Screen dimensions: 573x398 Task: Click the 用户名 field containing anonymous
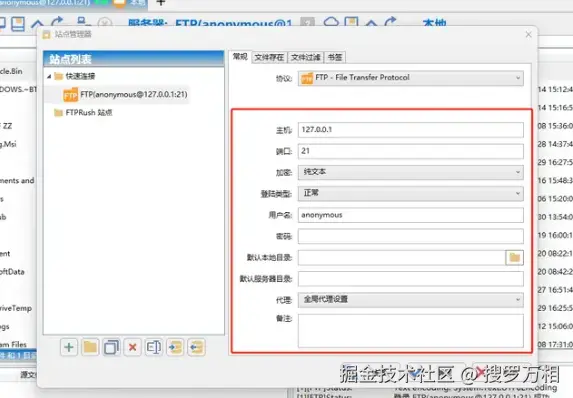[410, 215]
